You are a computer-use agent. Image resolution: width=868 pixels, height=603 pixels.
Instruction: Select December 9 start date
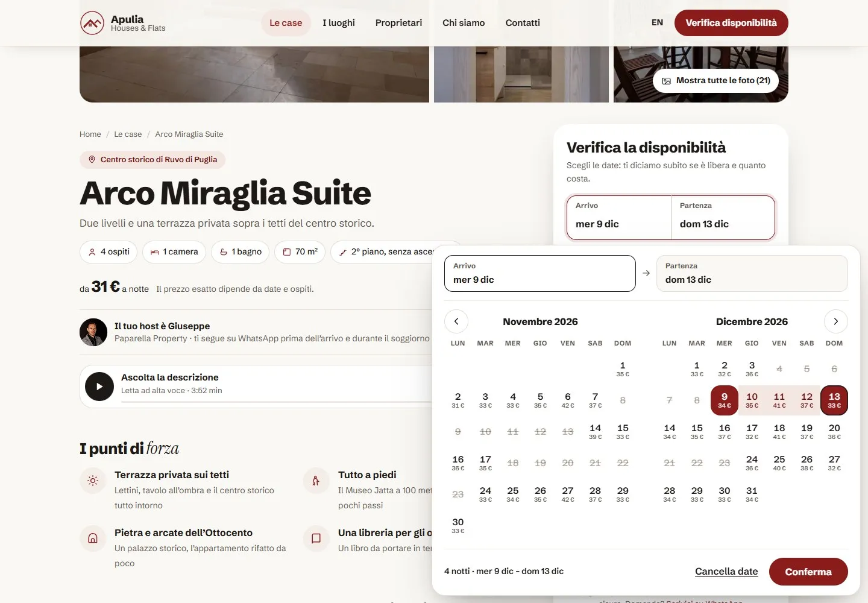[725, 400]
